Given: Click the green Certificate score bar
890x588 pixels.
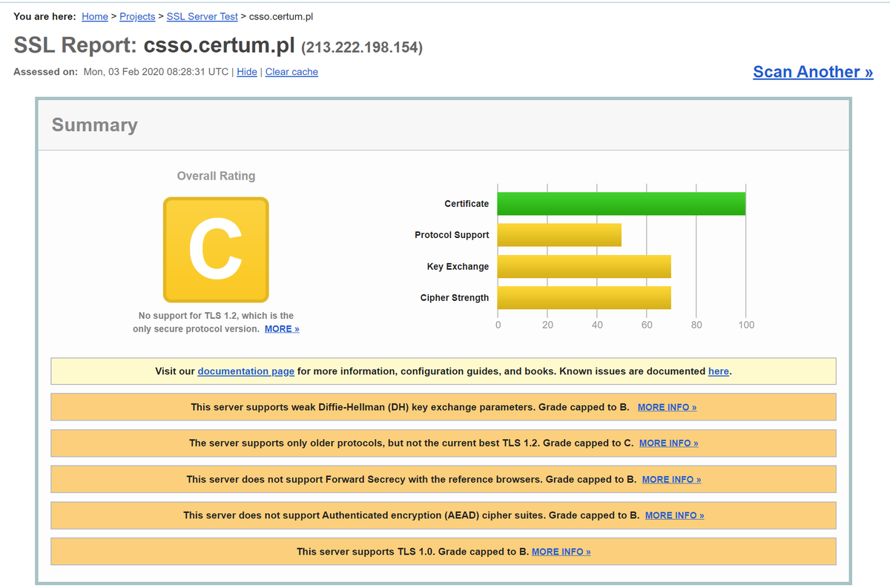Looking at the screenshot, I should pos(622,204).
